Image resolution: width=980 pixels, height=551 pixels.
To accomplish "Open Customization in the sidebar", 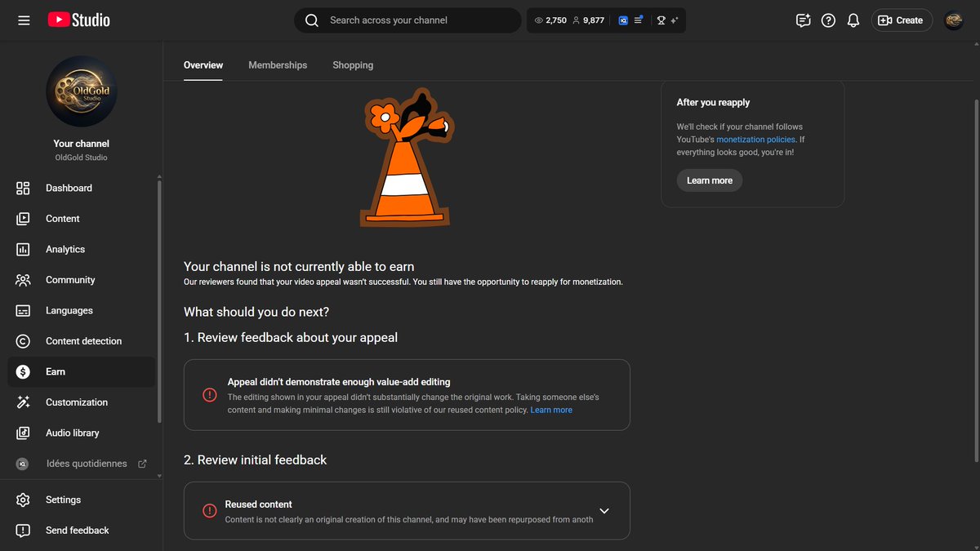I will tap(81, 402).
